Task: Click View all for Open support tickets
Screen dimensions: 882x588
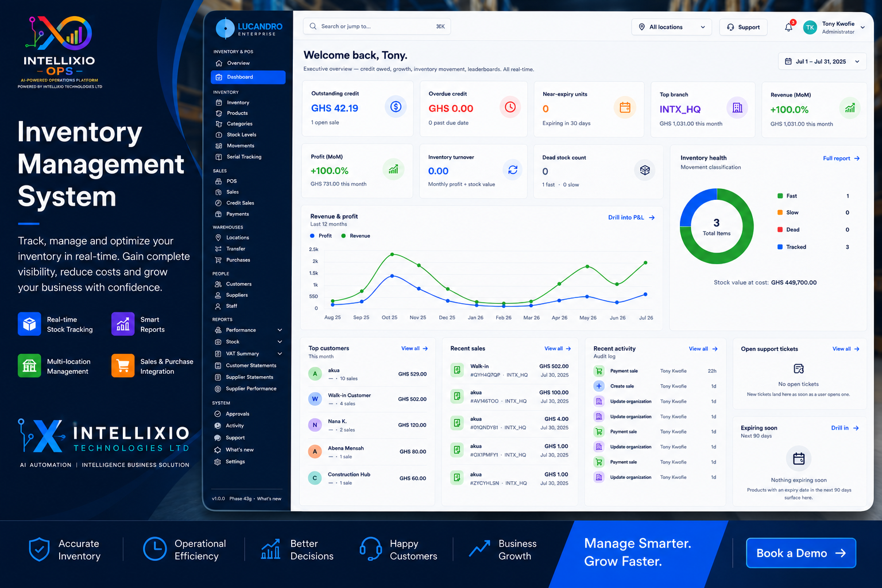Action: pyautogui.click(x=846, y=349)
